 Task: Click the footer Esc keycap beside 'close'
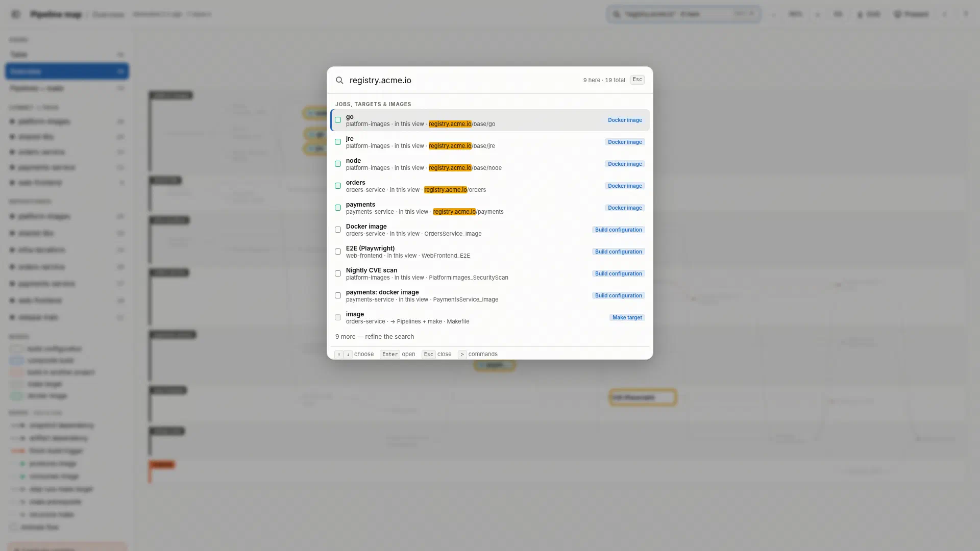(x=428, y=354)
